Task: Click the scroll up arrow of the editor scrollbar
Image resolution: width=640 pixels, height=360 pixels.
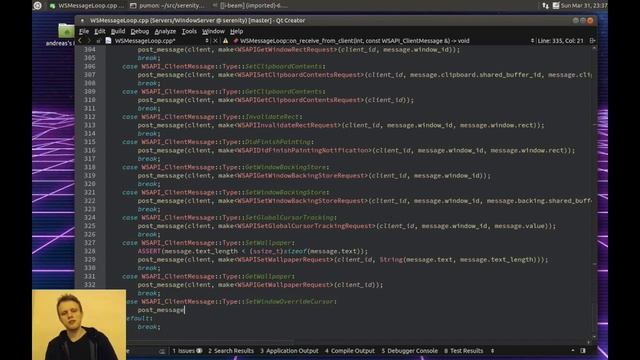Action: tap(594, 48)
